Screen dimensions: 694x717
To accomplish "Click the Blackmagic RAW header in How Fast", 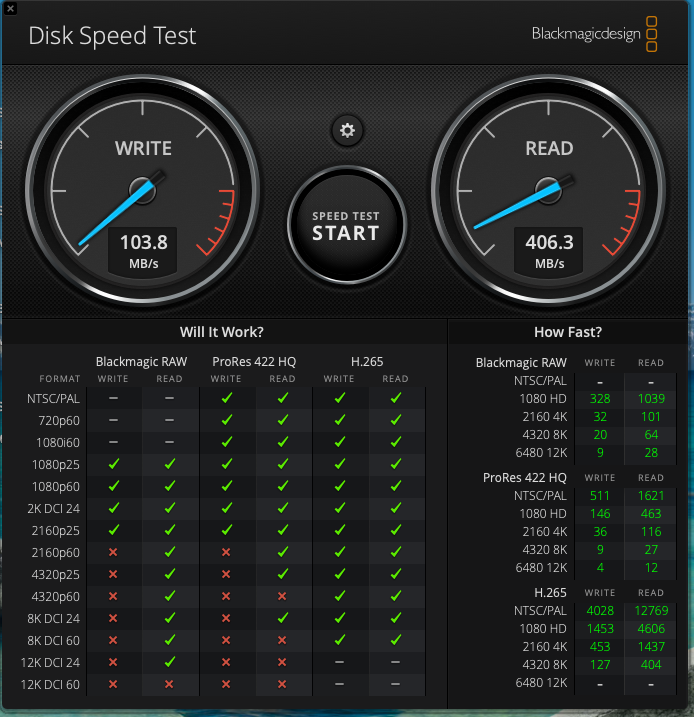I will [x=521, y=363].
